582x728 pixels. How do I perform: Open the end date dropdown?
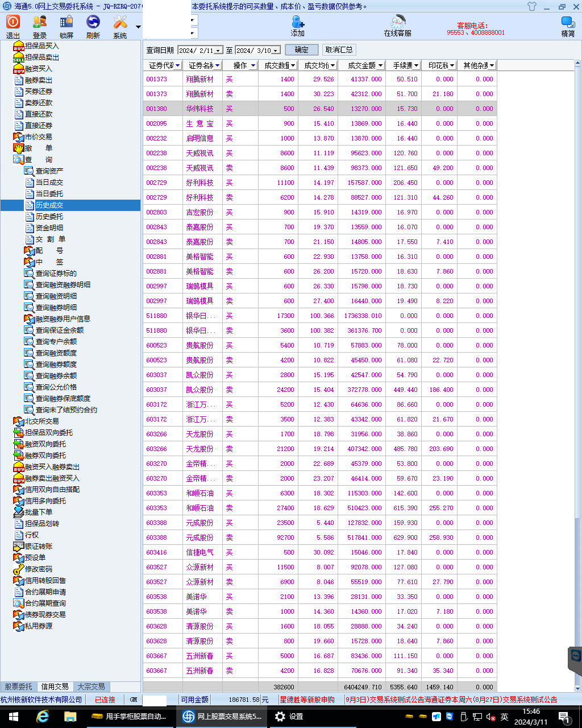click(x=276, y=51)
